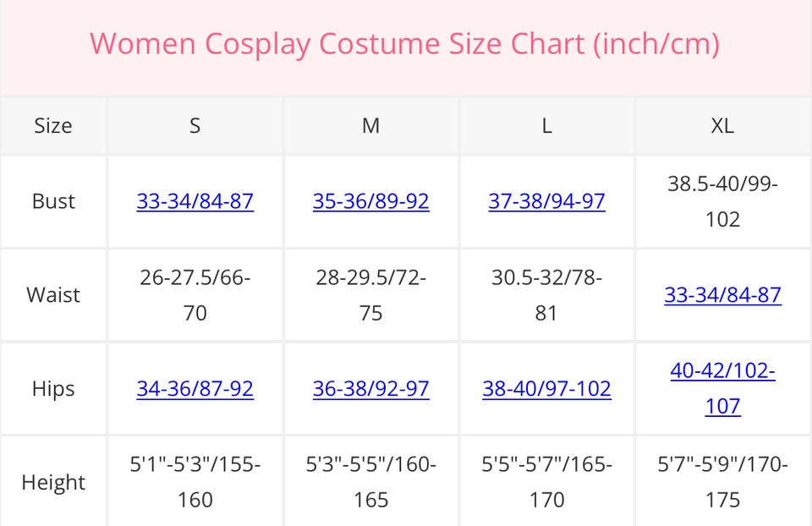812x526 pixels.
Task: Select the M hips link 36-38/92-97
Action: pos(370,388)
